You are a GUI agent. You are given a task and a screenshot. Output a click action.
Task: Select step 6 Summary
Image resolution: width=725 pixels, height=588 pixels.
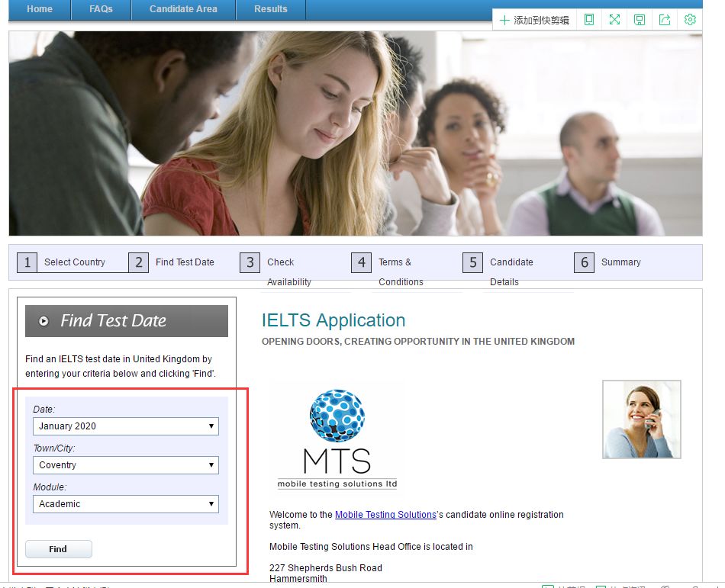(x=607, y=262)
